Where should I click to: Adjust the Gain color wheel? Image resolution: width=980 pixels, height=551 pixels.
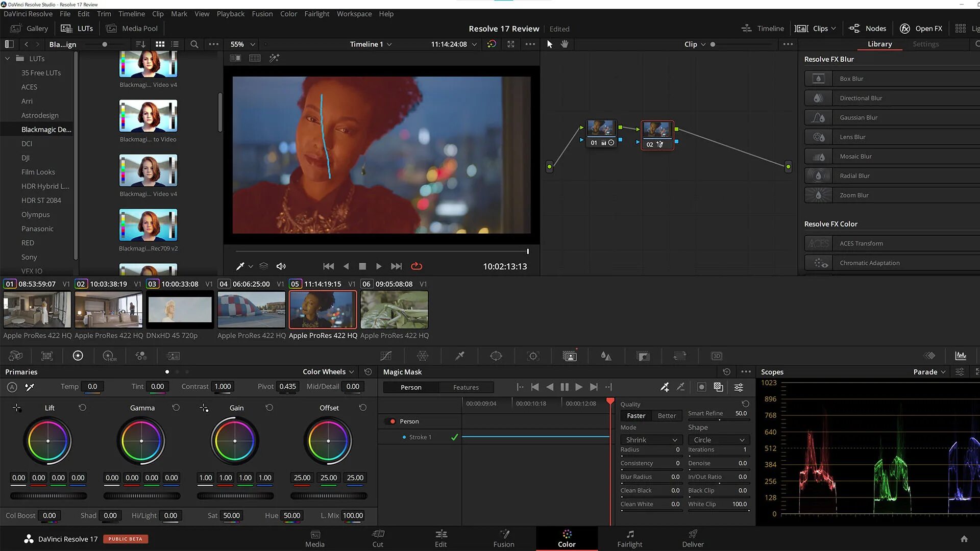pyautogui.click(x=235, y=441)
